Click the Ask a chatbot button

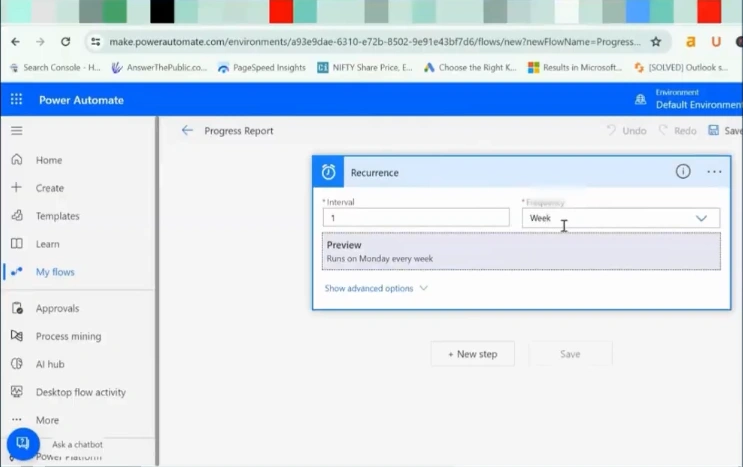[23, 444]
